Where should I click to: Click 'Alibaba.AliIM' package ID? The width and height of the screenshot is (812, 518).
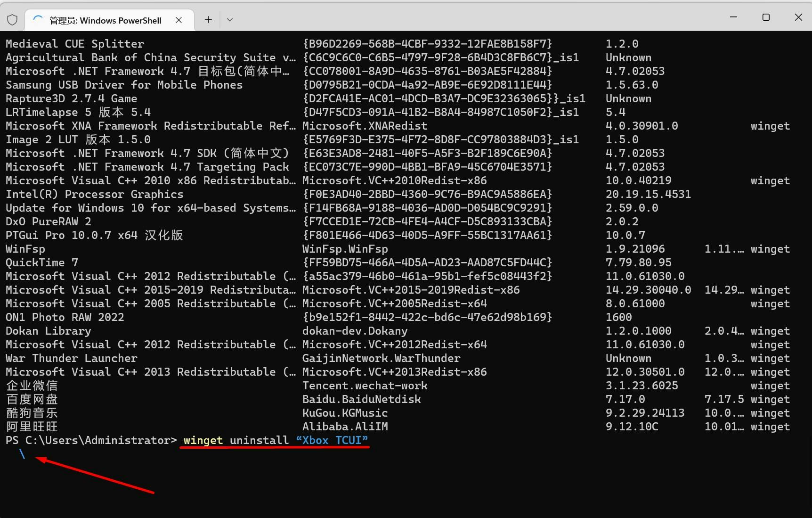click(x=345, y=427)
